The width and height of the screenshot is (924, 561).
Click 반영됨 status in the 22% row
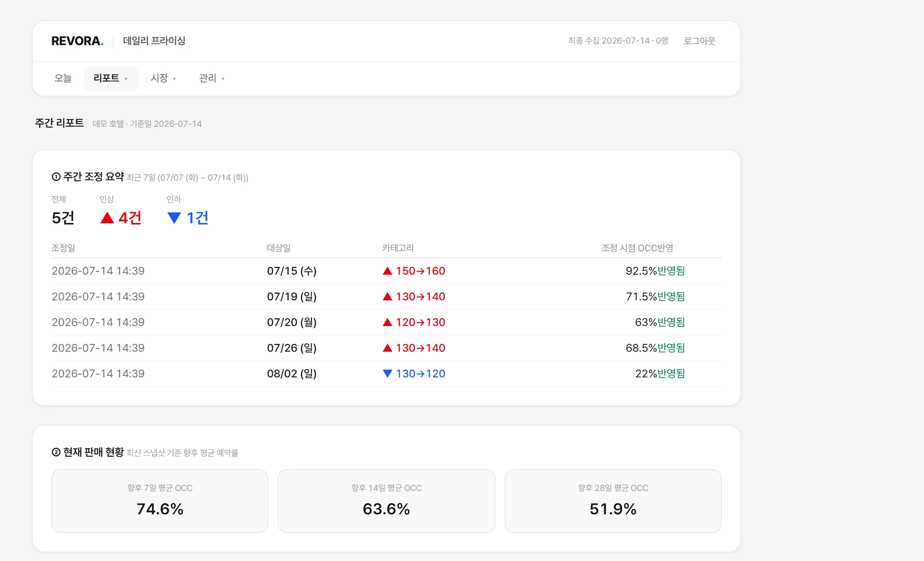pyautogui.click(x=671, y=373)
